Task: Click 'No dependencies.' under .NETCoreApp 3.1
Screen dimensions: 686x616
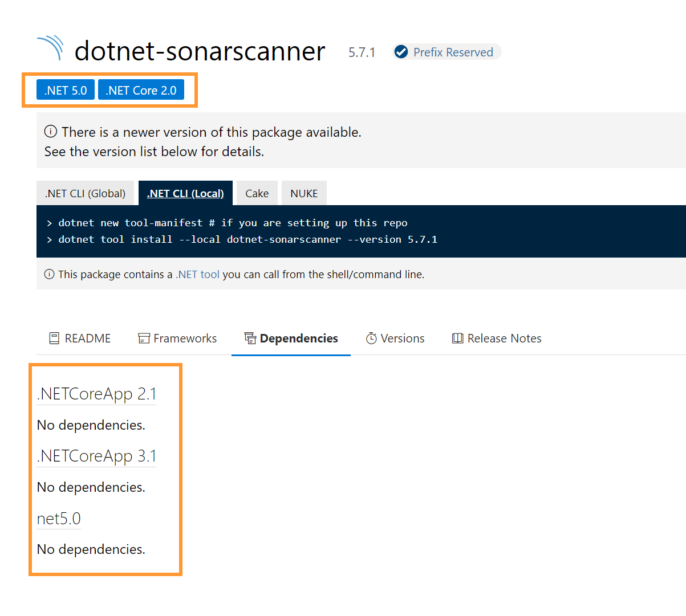Action: pyautogui.click(x=91, y=487)
